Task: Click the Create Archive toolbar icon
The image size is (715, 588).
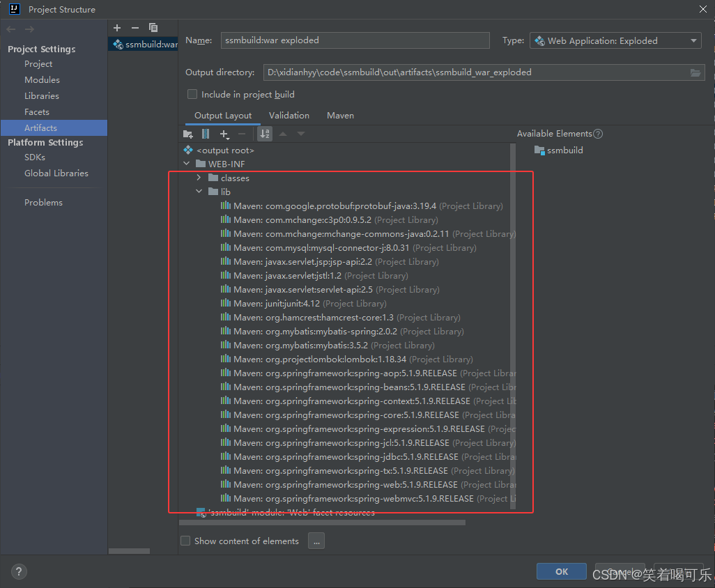Action: [206, 134]
